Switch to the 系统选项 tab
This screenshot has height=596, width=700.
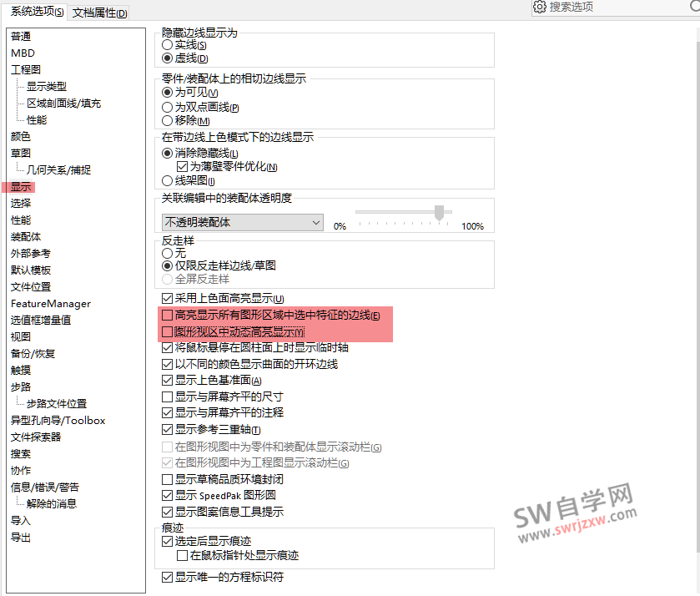click(34, 12)
